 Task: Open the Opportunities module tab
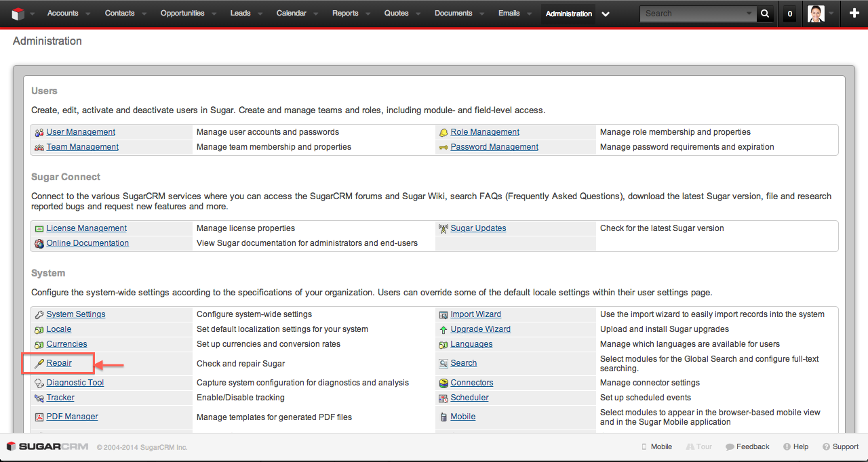click(182, 13)
